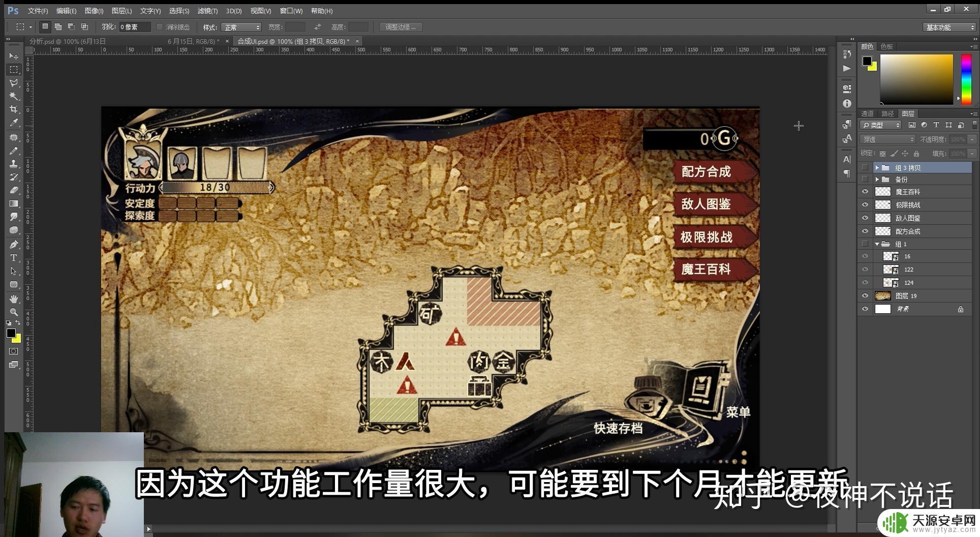Screen dimensions: 980x537
Task: Switch to the 色板 tab
Action: click(887, 46)
